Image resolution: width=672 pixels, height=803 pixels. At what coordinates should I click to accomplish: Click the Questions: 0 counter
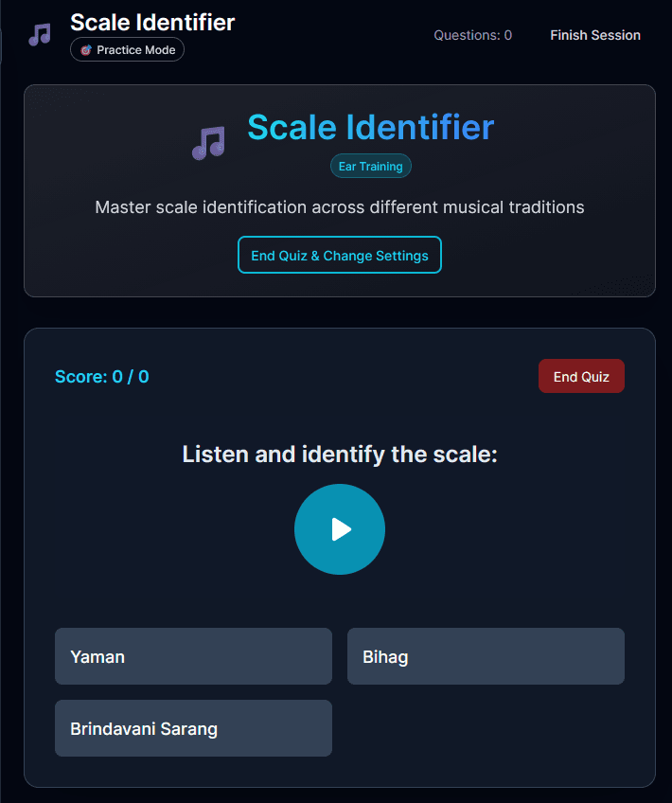(x=472, y=35)
